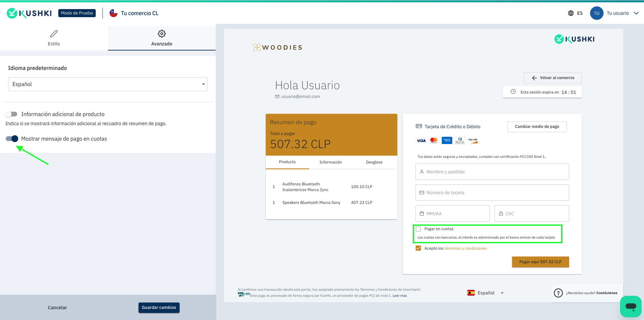
Task: Open términos y condiciones link
Action: point(465,248)
